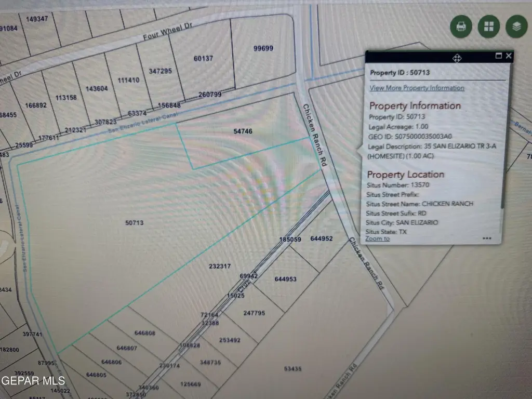This screenshot has height=399, width=532.
Task: Select parcel 348735 on the map
Action: click(210, 362)
